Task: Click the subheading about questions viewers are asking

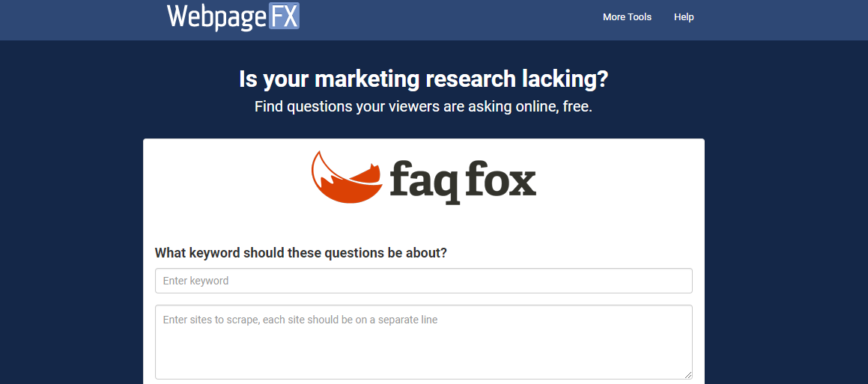Action: click(423, 107)
